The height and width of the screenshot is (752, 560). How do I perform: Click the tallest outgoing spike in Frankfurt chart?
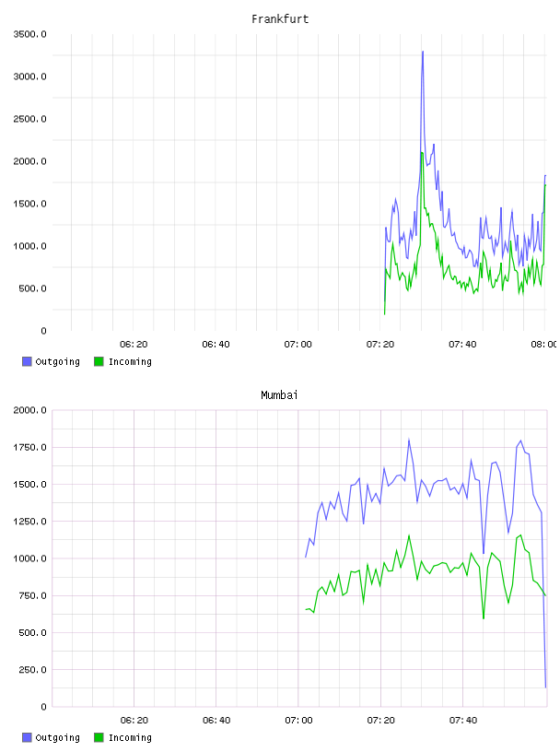pyautogui.click(x=423, y=52)
